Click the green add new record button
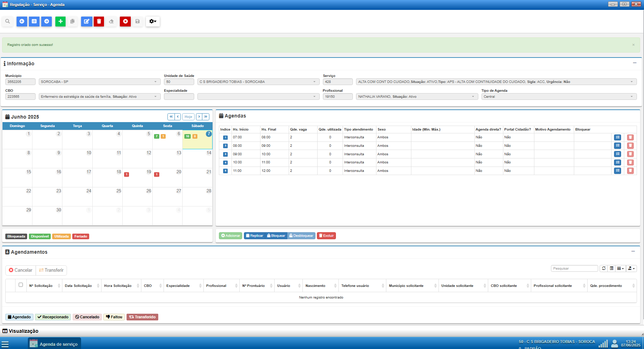644x349 pixels. (x=60, y=22)
